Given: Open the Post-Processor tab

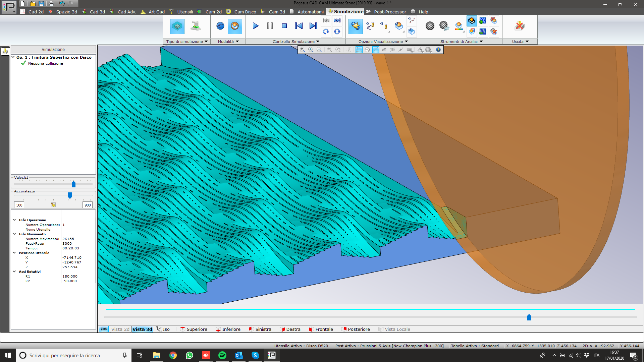Looking at the screenshot, I should (x=386, y=12).
